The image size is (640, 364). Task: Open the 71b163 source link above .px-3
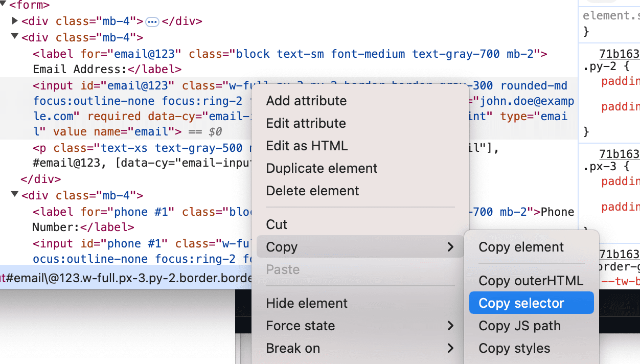click(619, 154)
